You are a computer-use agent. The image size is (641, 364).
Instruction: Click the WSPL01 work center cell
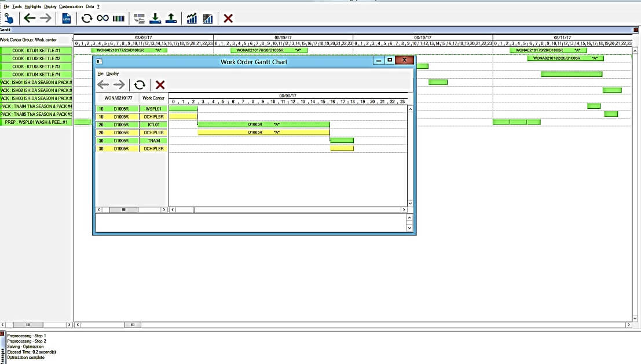(153, 108)
